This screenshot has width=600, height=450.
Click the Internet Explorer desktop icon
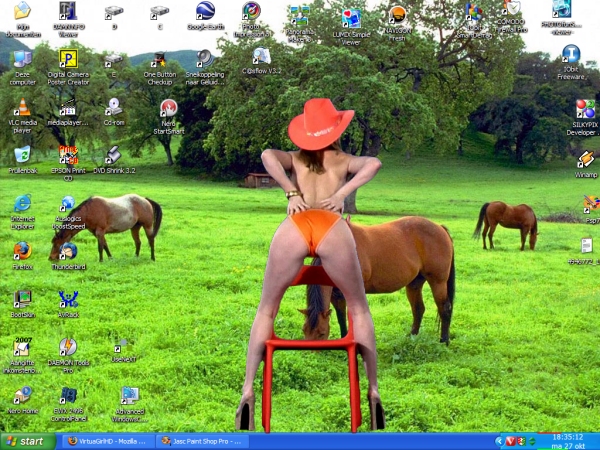coord(22,203)
